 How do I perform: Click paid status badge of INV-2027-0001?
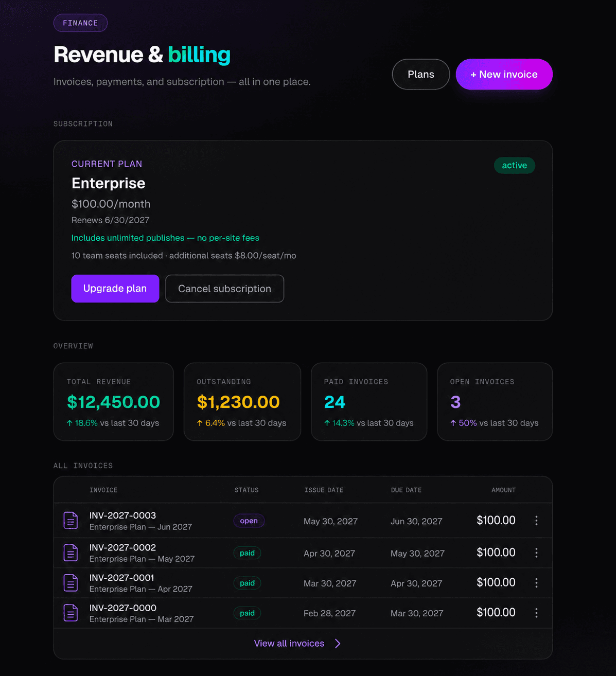(248, 583)
